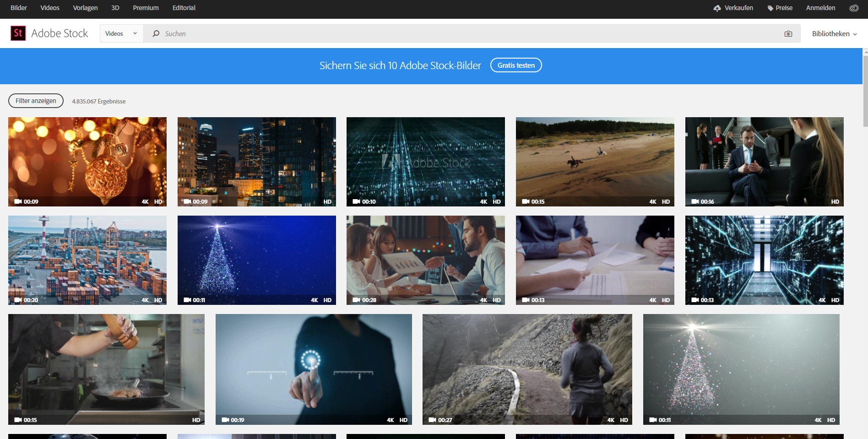
Task: Click the Preise link text
Action: [x=784, y=8]
